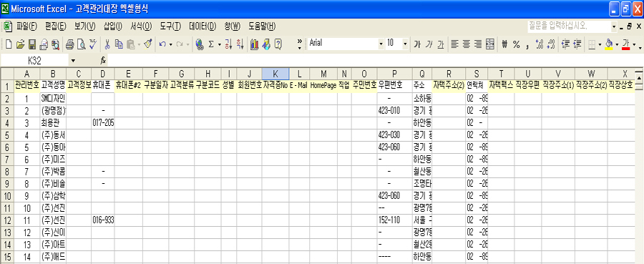Image resolution: width=644 pixels, height=264 pixels.
Task: Expand the Fill Color dropdown arrow
Action: tap(618, 44)
